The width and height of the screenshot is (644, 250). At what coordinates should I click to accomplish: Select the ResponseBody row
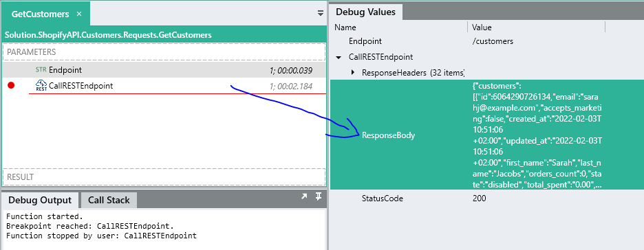click(486, 135)
